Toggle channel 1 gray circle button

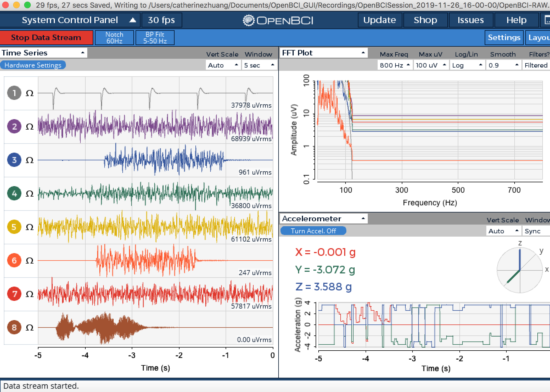click(x=14, y=93)
